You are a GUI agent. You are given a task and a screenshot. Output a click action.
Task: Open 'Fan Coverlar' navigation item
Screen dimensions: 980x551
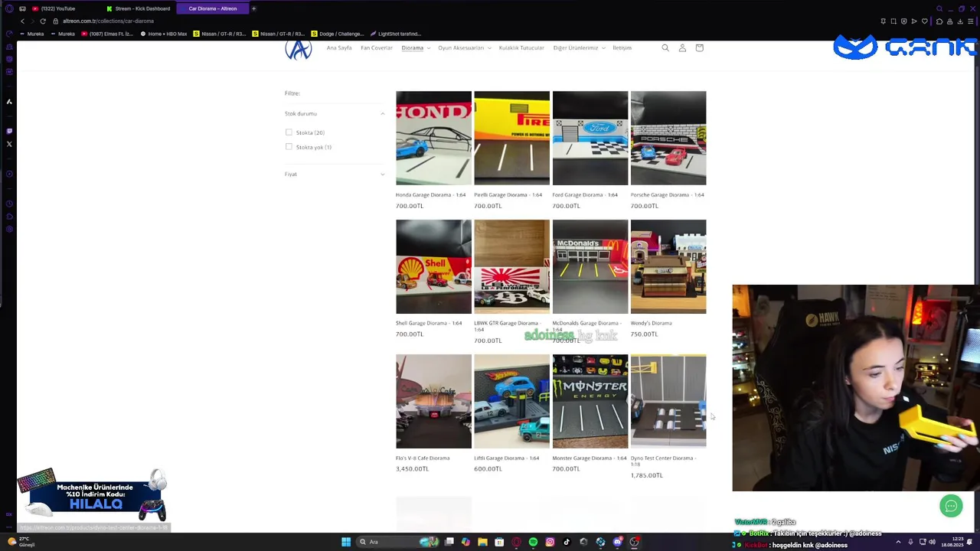pos(377,48)
